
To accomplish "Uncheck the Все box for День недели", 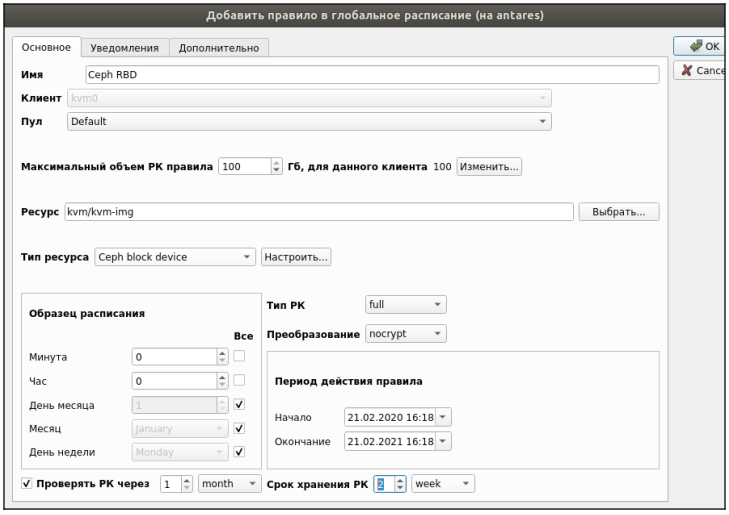I will point(239,451).
